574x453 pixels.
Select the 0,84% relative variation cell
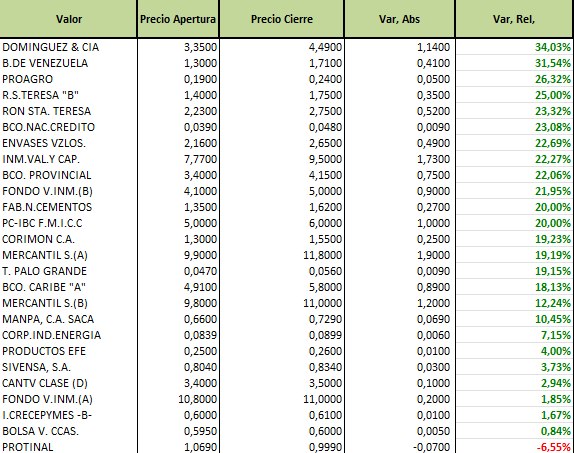point(514,431)
